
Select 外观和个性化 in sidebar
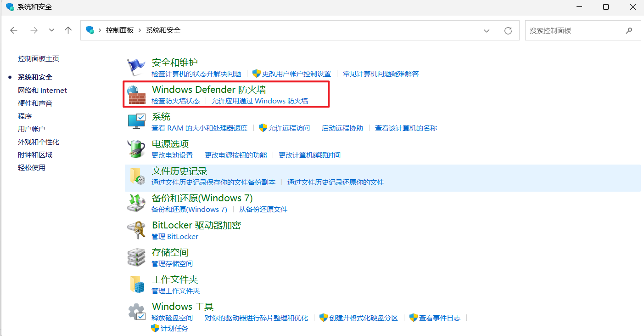tap(39, 142)
